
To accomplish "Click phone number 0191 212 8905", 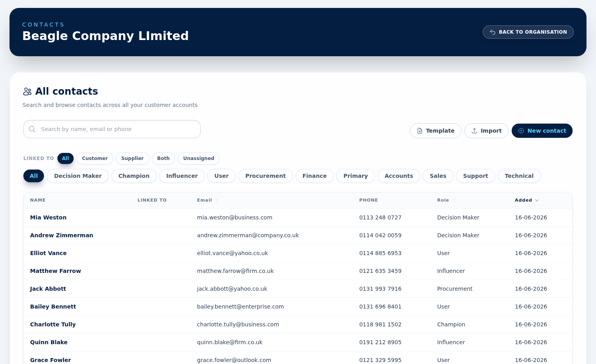I will click(380, 342).
